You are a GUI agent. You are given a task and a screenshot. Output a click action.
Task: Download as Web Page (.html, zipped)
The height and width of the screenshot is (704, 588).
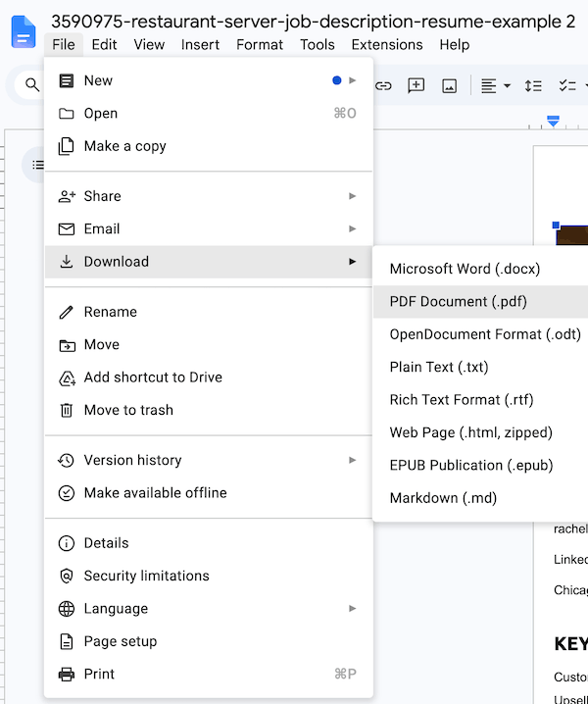[481, 432]
